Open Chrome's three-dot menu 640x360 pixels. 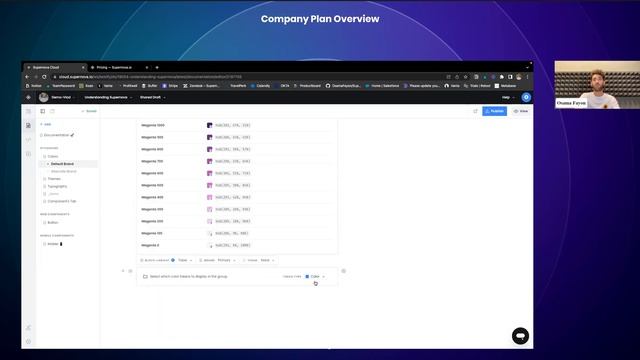[x=527, y=77]
